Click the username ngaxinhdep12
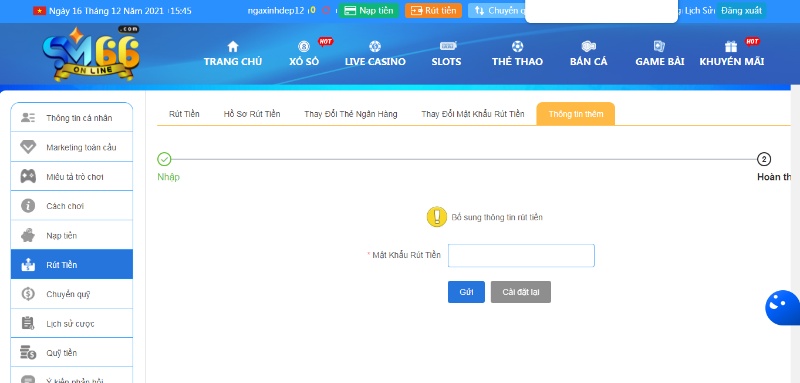This screenshot has height=383, width=800. (x=276, y=11)
